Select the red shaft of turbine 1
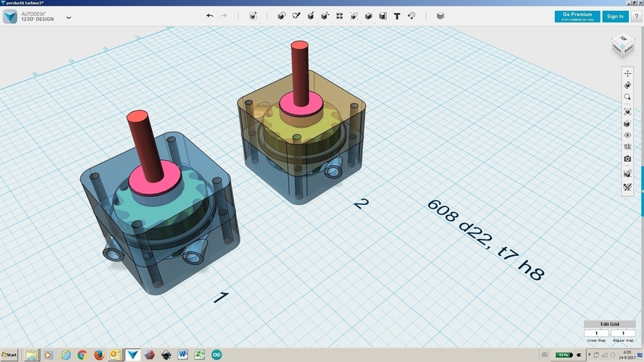Viewport: 644px width, 362px height. click(146, 147)
